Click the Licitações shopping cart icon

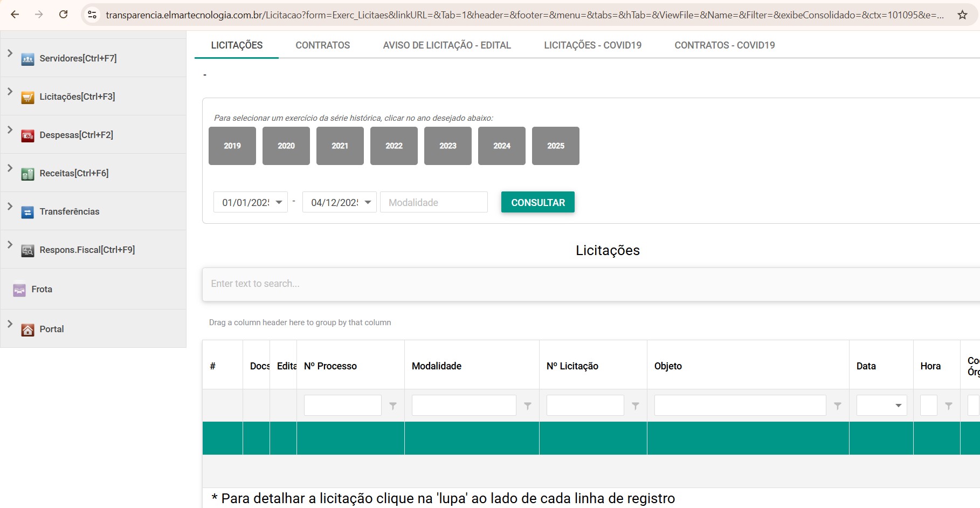pyautogui.click(x=27, y=98)
